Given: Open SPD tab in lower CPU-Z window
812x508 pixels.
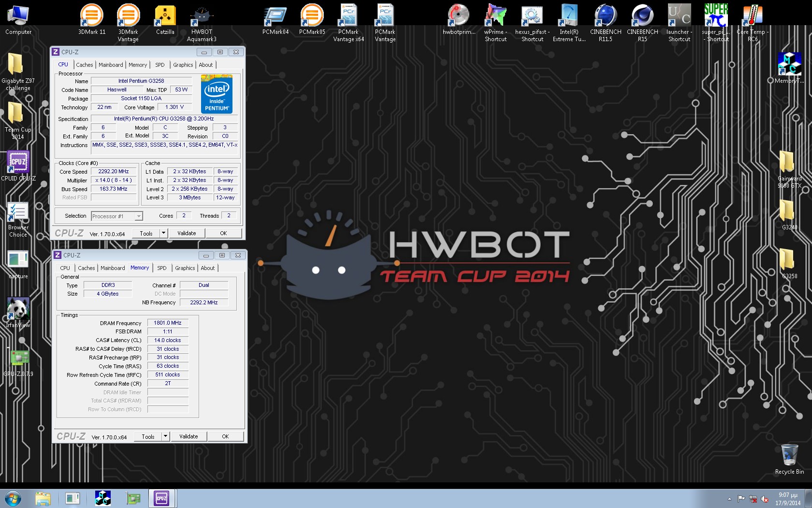Looking at the screenshot, I should pyautogui.click(x=162, y=268).
